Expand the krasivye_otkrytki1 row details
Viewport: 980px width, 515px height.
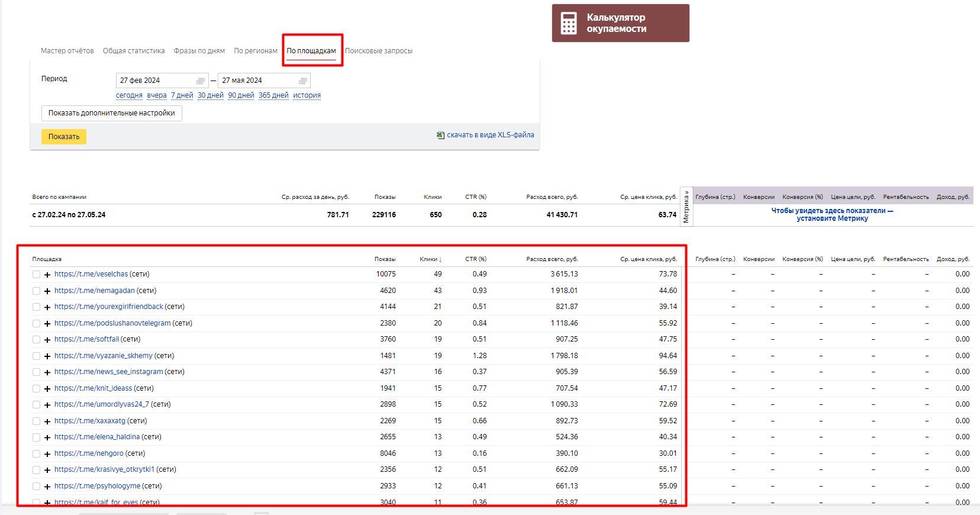[x=47, y=470]
